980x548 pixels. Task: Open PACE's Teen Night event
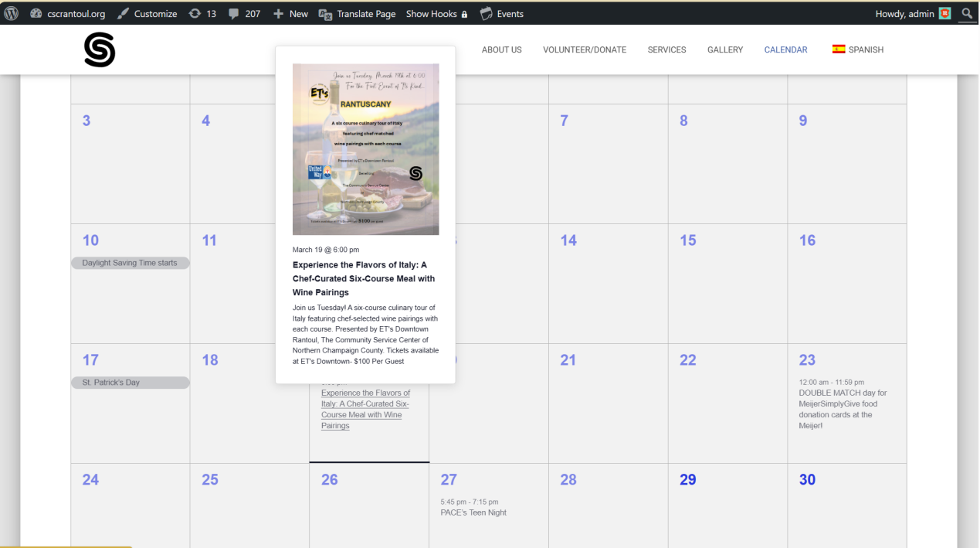pos(473,512)
